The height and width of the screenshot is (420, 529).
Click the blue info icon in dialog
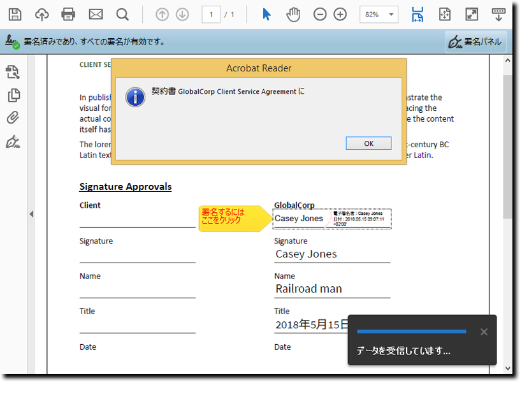point(135,97)
